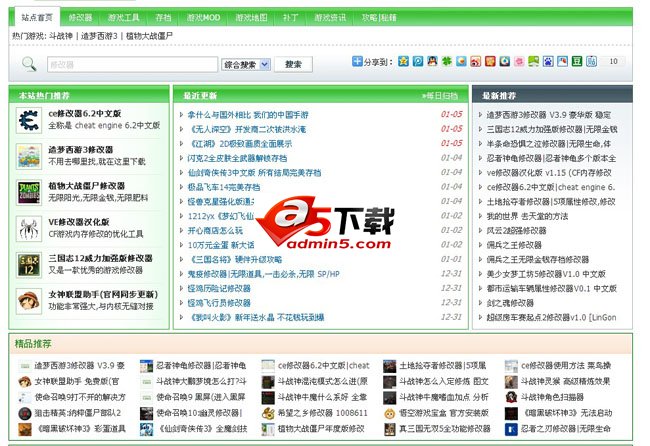The width and height of the screenshot is (650, 446).
Task: Open the 综合搜索 dropdown
Action: click(x=246, y=64)
